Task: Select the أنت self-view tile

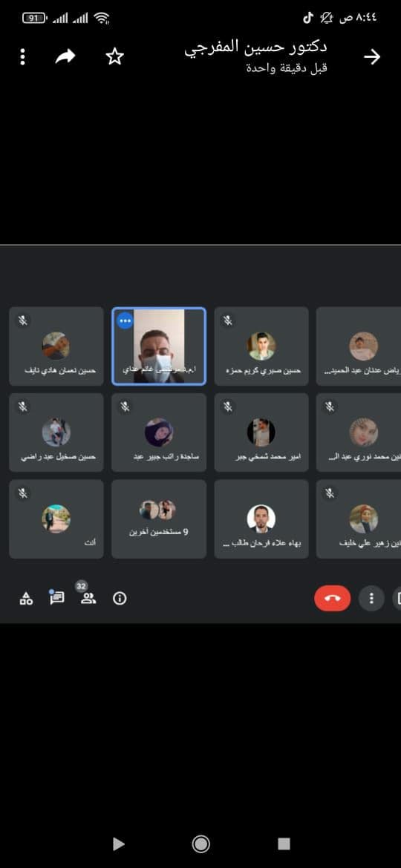Action: (x=56, y=519)
